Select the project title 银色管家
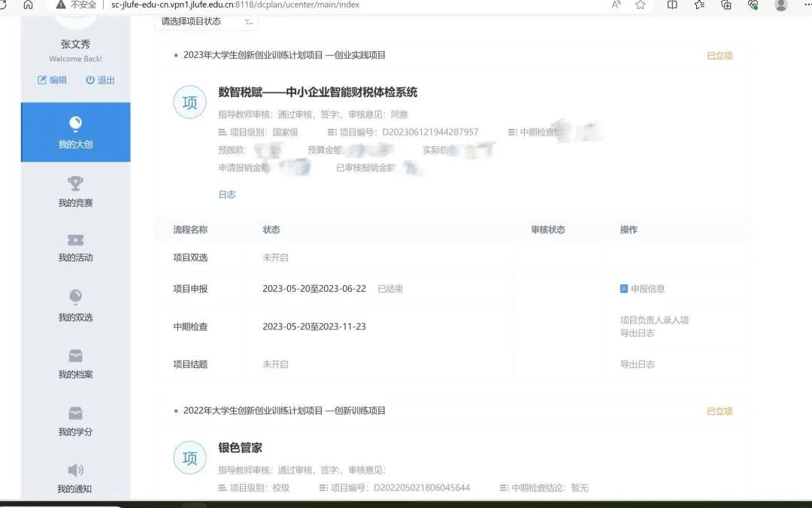 (x=241, y=448)
